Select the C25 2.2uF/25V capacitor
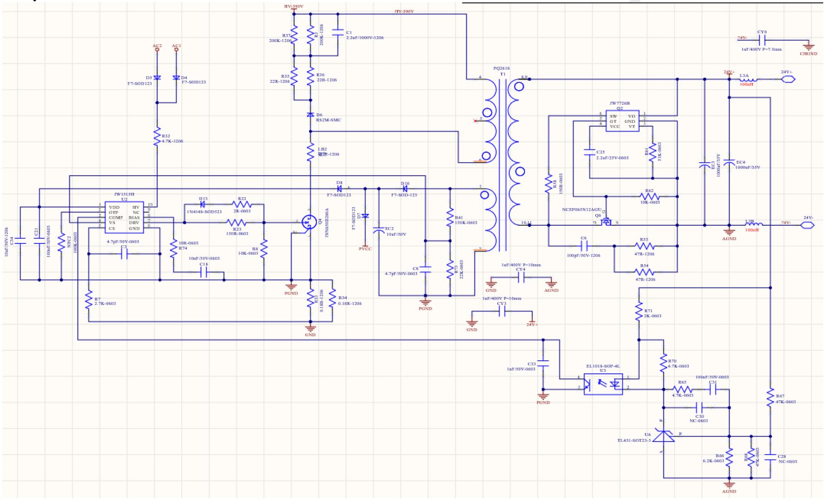The height and width of the screenshot is (504, 826). coord(589,152)
